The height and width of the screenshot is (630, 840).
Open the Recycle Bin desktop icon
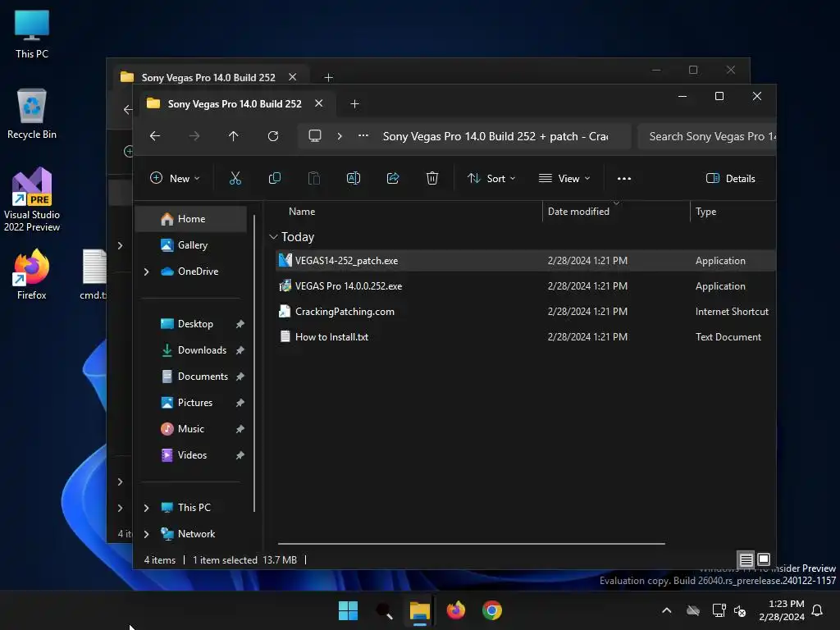click(32, 113)
